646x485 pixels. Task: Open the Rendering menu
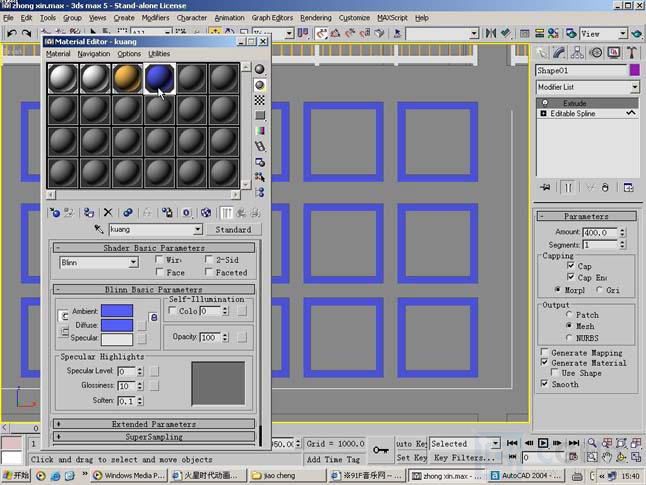coord(316,18)
